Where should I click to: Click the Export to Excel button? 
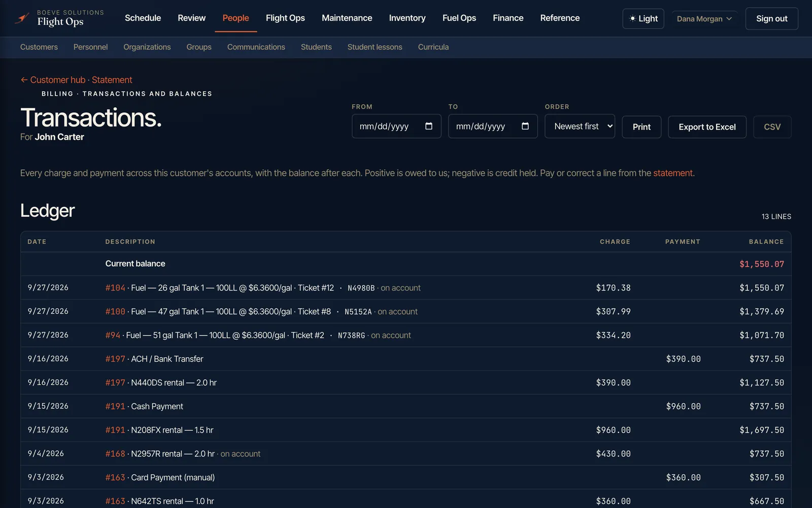(707, 127)
